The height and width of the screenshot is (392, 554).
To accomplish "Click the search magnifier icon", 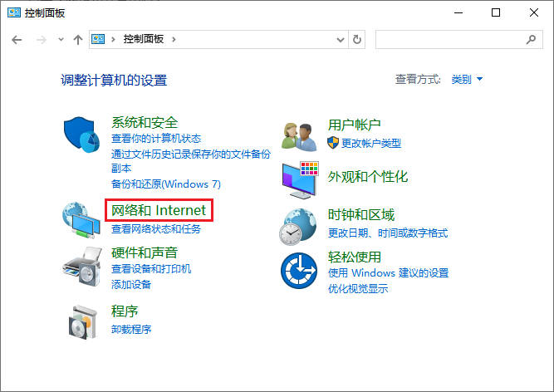I will pos(531,39).
